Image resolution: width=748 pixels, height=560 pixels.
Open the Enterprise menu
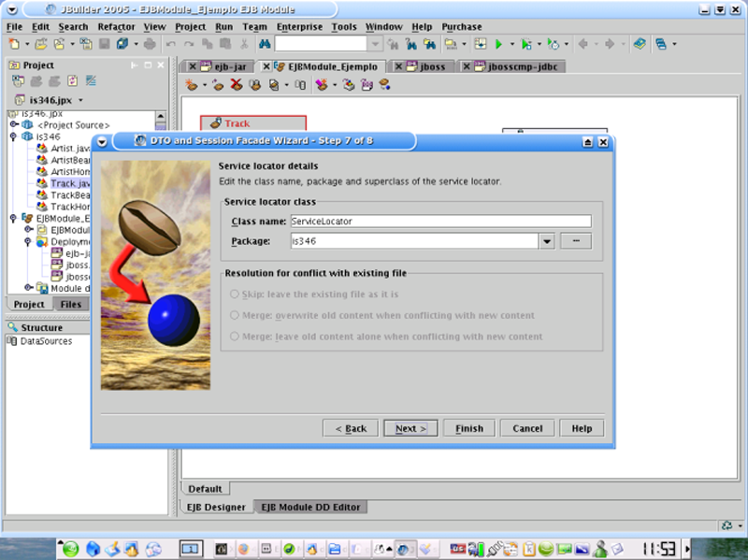click(x=299, y=27)
